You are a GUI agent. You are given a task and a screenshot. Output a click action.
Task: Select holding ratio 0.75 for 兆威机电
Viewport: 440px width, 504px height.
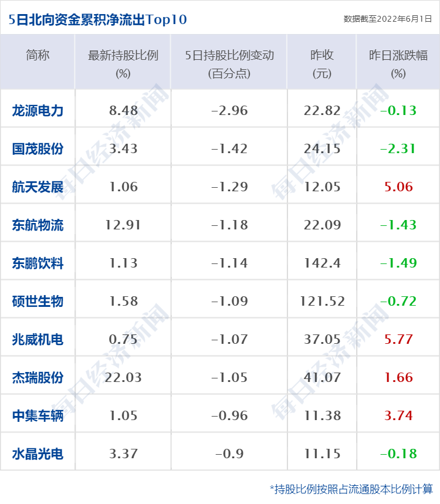(123, 339)
